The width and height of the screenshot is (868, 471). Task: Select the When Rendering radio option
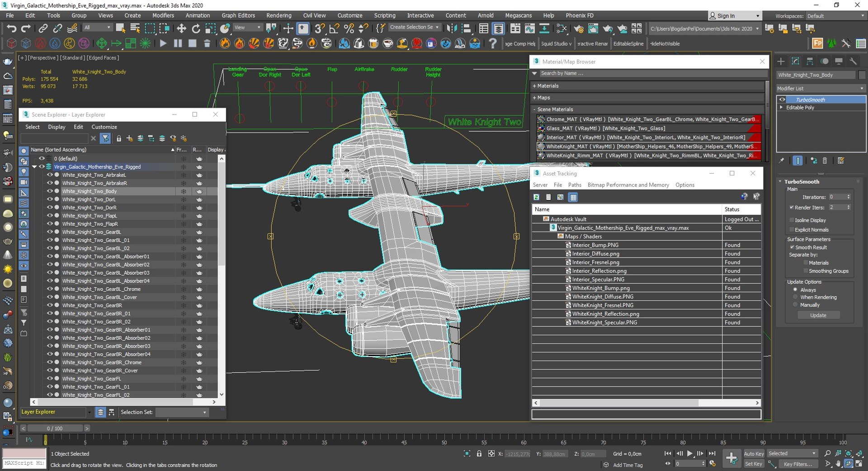(795, 297)
